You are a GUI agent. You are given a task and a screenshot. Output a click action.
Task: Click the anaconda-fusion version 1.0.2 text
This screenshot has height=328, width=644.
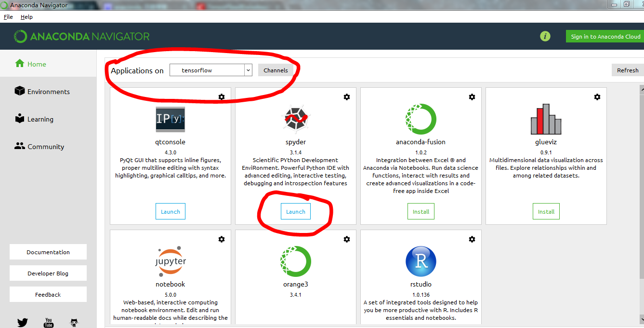(x=421, y=152)
